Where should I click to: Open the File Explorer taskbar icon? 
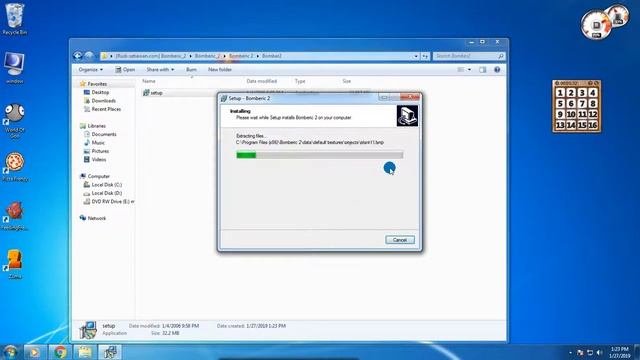pyautogui.click(x=85, y=352)
